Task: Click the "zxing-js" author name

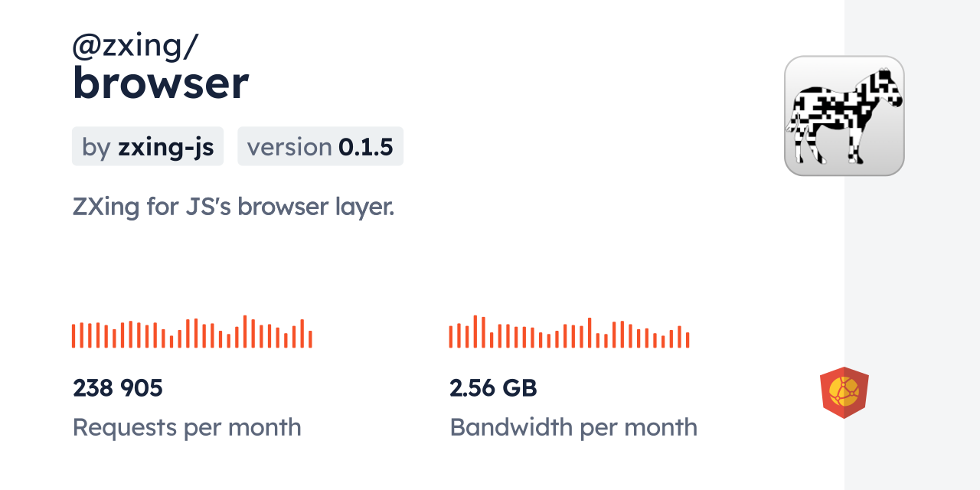Action: (165, 146)
